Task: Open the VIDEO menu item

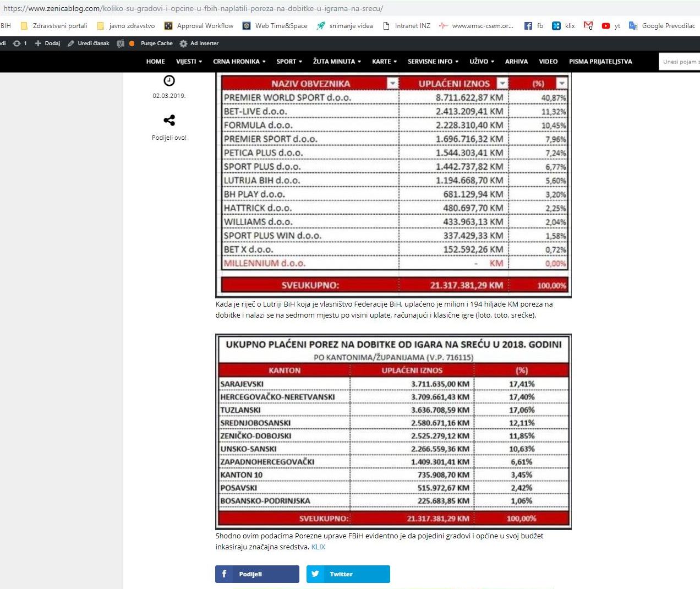Action: pos(548,62)
